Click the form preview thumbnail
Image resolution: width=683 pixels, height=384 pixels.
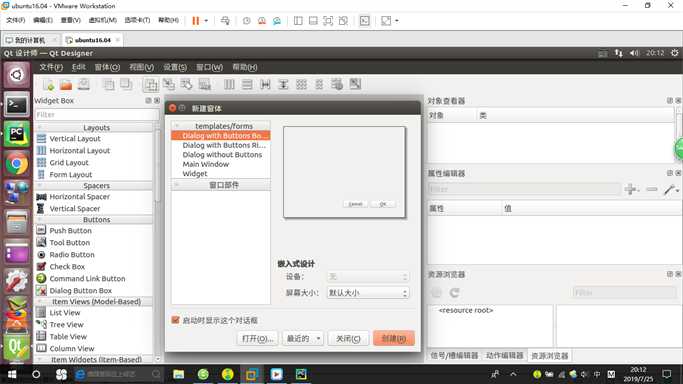[344, 172]
